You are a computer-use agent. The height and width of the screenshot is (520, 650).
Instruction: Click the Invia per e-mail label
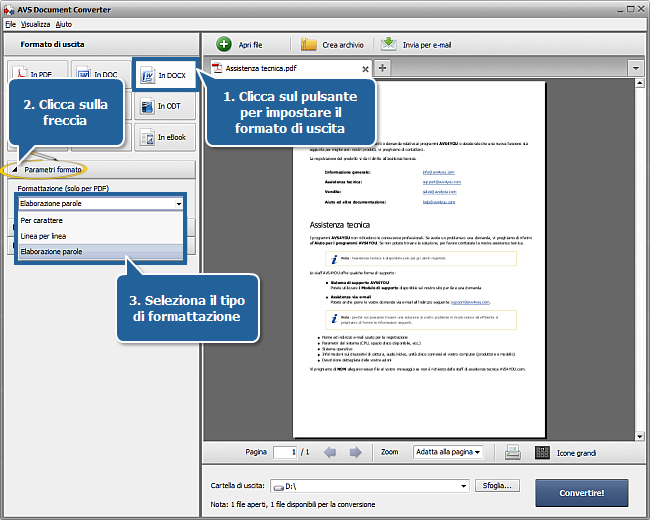tap(427, 45)
